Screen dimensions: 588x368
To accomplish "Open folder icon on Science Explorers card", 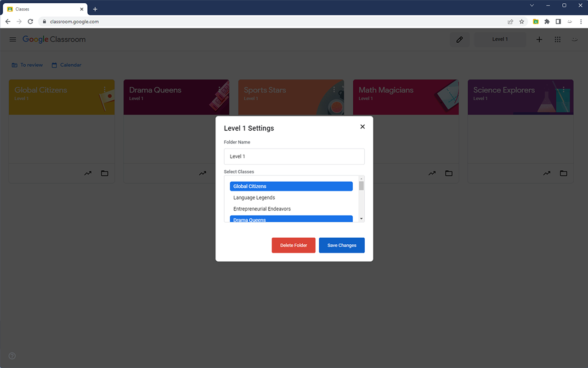I will (x=564, y=173).
